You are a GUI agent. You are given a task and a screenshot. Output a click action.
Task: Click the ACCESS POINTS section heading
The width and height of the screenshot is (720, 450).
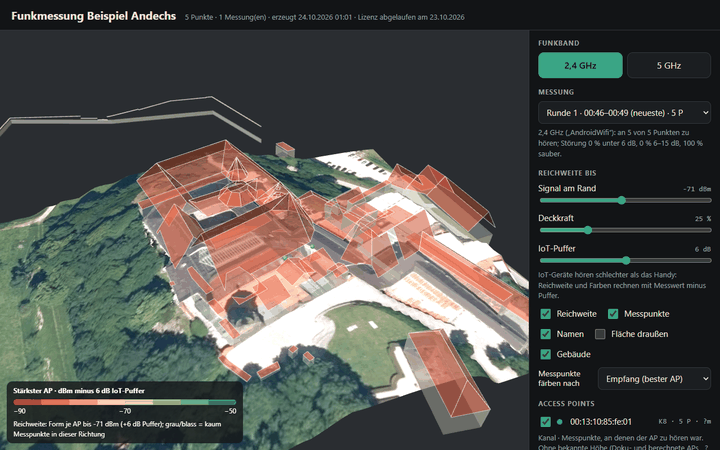(x=566, y=404)
